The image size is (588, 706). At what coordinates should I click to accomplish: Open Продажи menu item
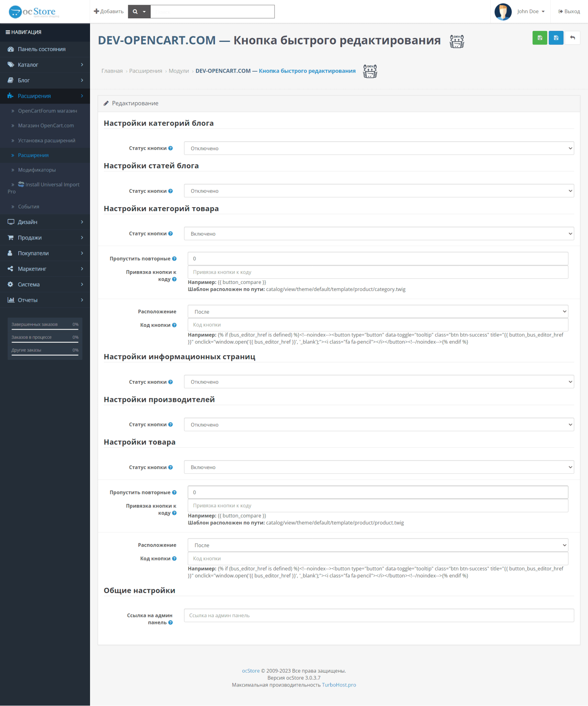45,238
